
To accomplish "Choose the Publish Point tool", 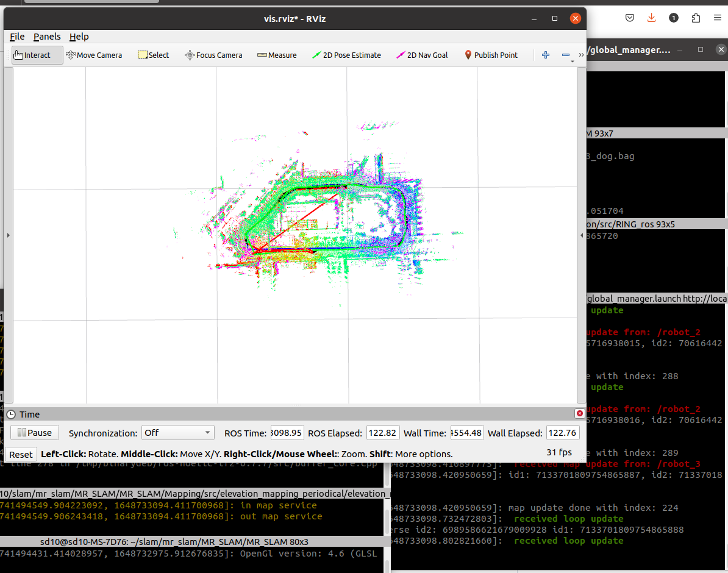I will tap(491, 55).
